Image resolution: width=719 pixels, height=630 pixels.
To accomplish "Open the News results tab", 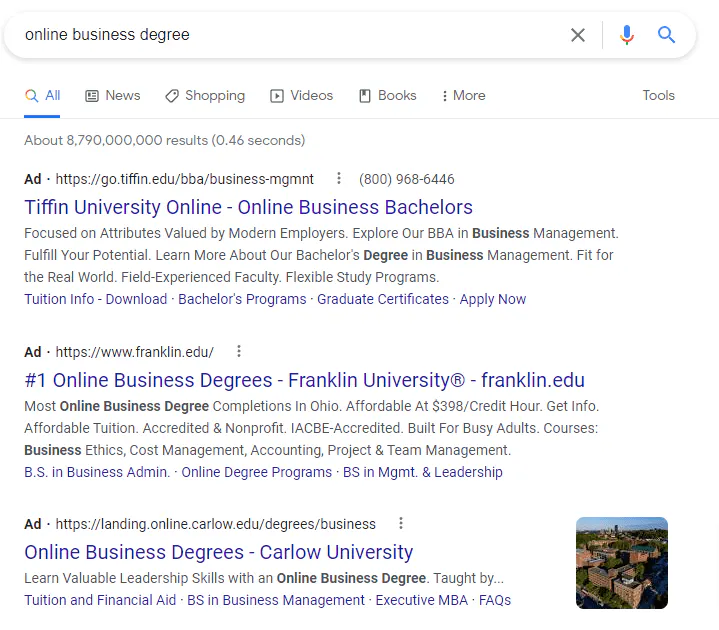I will coord(112,96).
